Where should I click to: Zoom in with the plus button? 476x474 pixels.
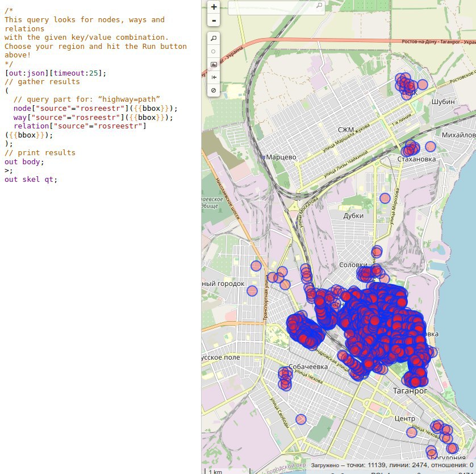214,7
